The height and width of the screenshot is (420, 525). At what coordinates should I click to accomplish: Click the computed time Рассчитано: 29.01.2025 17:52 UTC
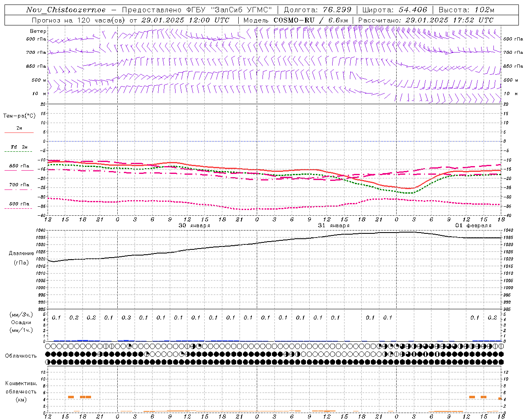[426, 20]
